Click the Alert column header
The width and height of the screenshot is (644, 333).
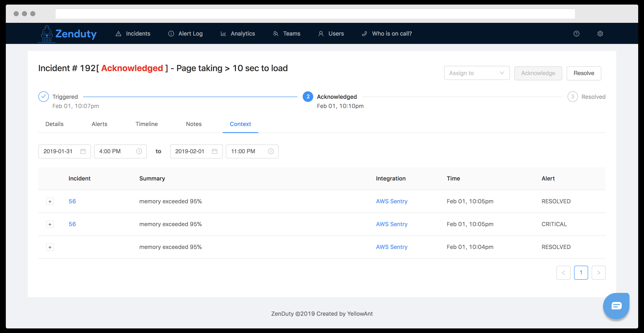tap(548, 178)
